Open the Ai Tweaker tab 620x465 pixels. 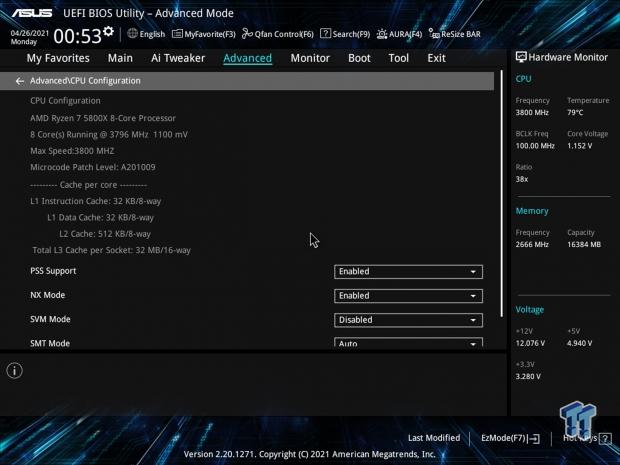[178, 58]
